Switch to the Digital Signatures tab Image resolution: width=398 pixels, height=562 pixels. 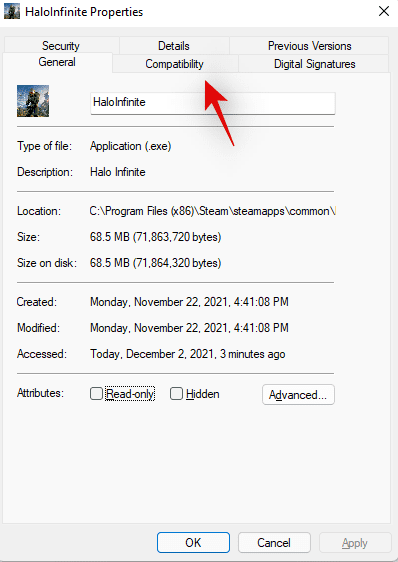click(314, 64)
